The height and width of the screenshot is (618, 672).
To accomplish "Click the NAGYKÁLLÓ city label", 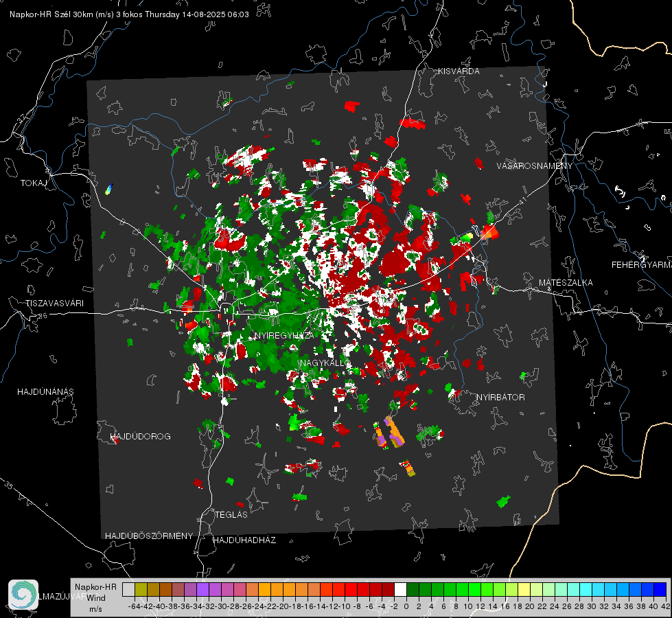I will click(325, 363).
